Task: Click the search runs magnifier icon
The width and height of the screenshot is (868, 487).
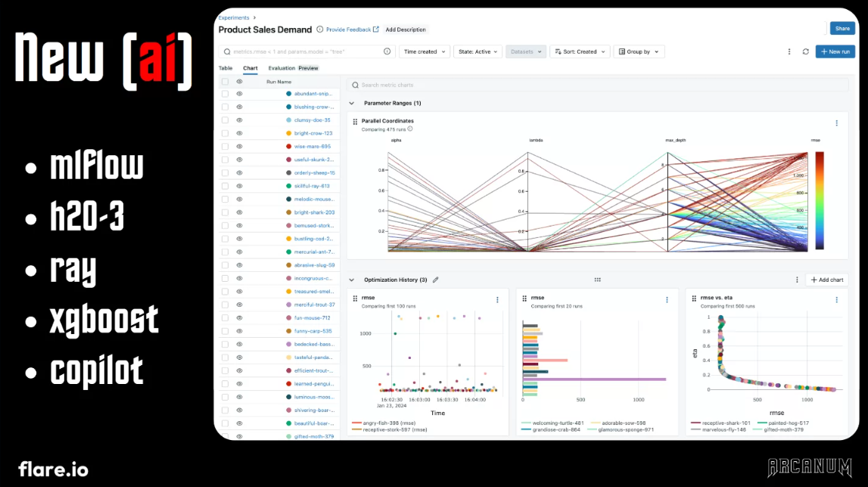Action: coord(227,52)
